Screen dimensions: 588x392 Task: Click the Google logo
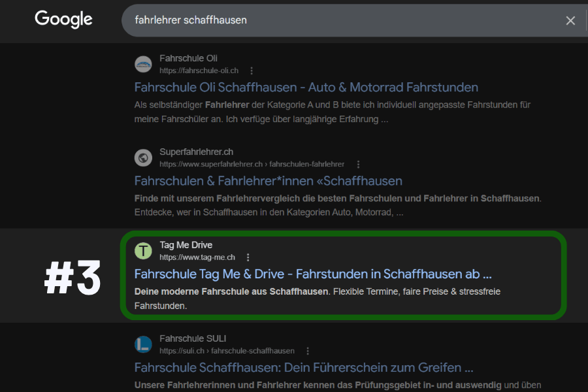click(x=63, y=19)
